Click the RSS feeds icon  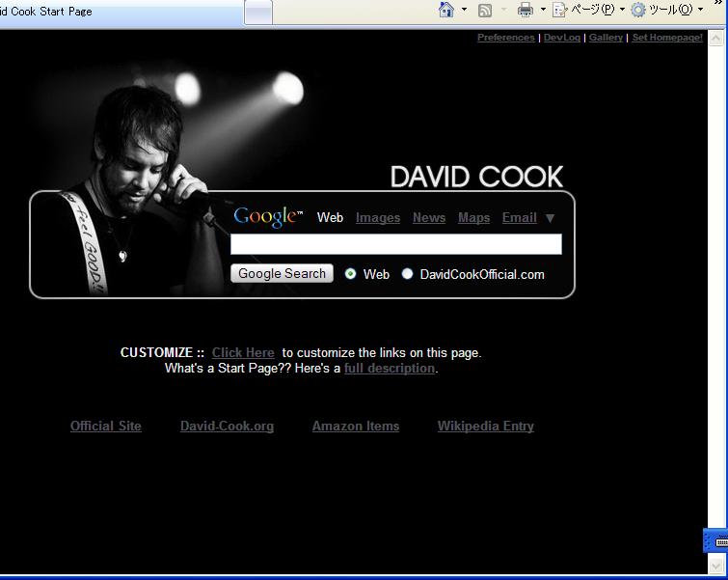point(485,10)
